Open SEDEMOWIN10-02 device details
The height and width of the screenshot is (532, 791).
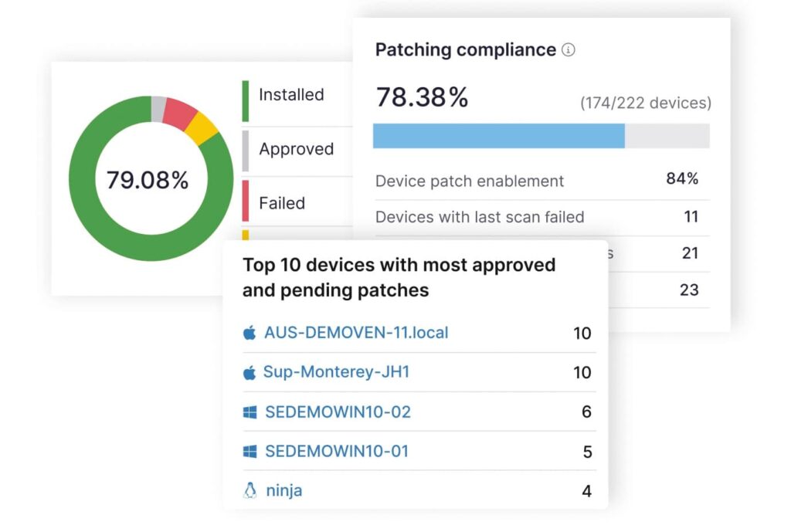pyautogui.click(x=338, y=411)
